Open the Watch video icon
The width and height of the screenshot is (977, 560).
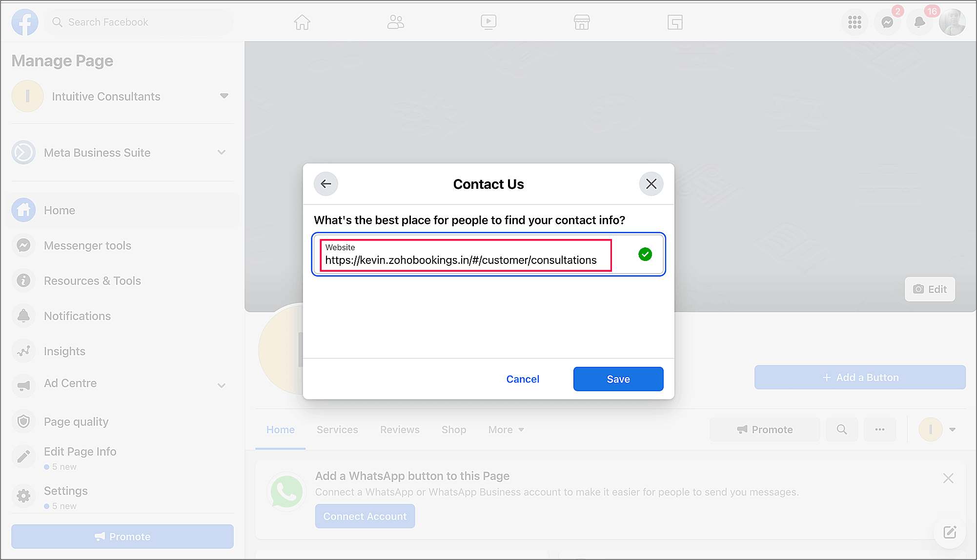pos(488,22)
